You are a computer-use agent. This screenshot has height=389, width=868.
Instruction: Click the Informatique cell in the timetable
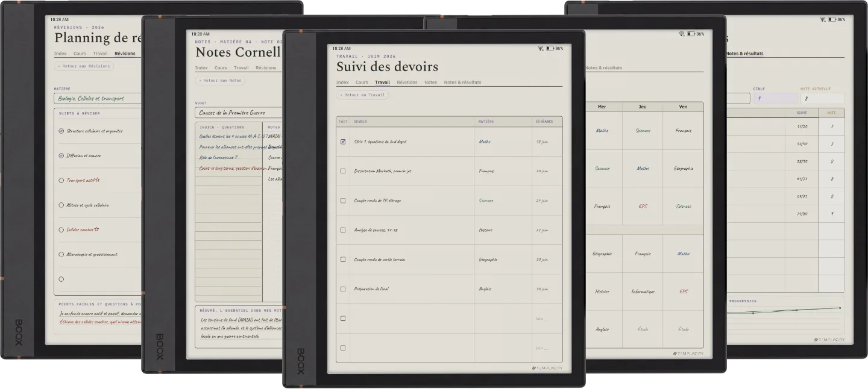(x=643, y=291)
